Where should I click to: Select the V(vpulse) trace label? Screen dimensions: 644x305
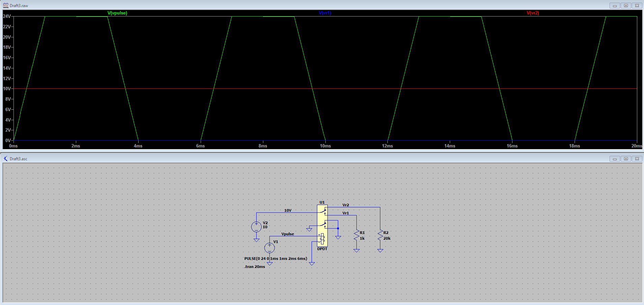click(x=117, y=13)
